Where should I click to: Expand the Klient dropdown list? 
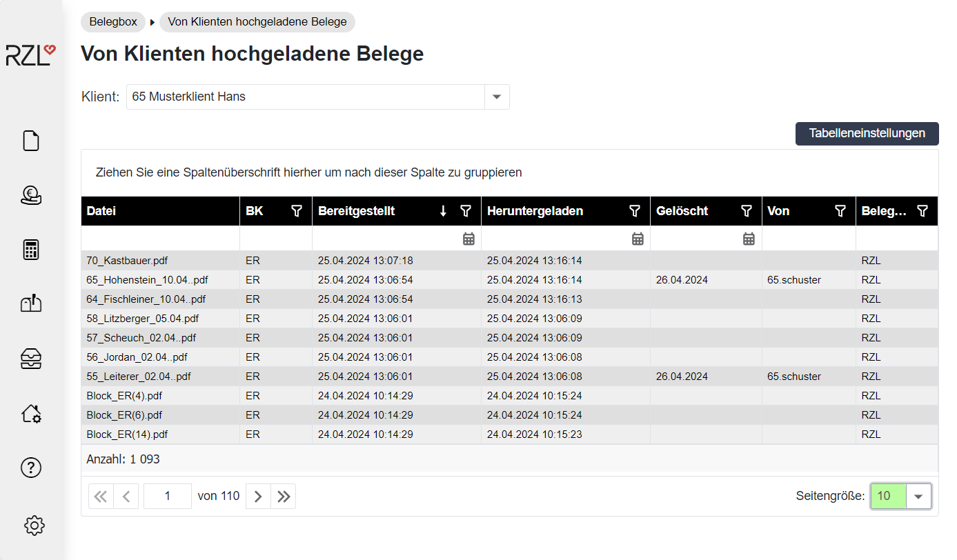497,97
